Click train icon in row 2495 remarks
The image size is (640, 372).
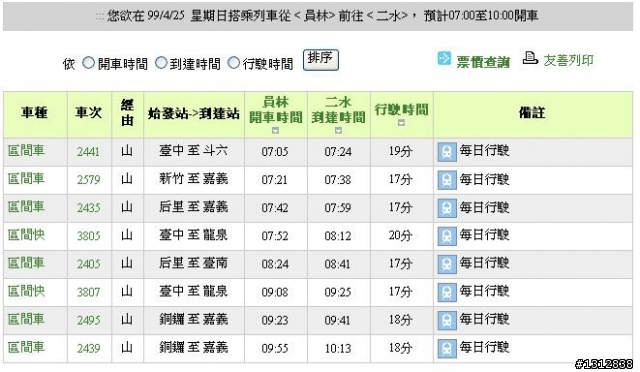[447, 321]
